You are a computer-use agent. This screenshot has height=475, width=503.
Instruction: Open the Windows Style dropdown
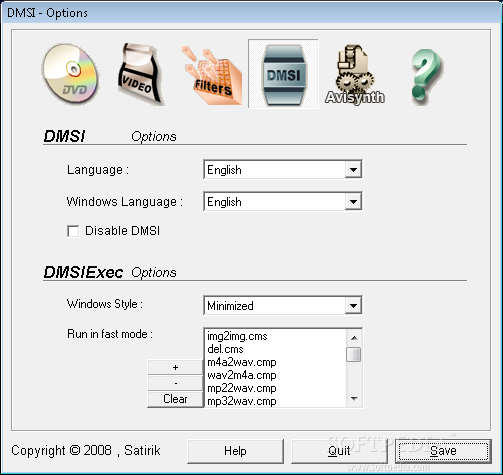pyautogui.click(x=353, y=306)
